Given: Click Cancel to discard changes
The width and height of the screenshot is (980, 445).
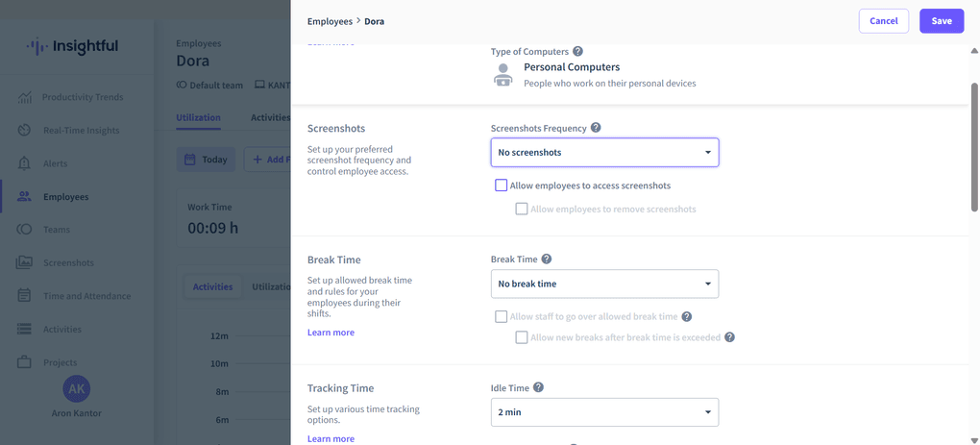Looking at the screenshot, I should (883, 21).
